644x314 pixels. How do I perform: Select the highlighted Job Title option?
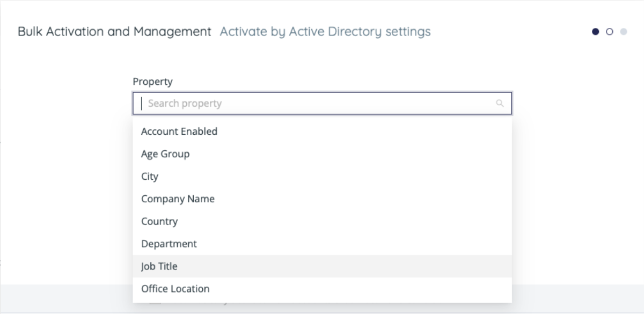click(322, 266)
